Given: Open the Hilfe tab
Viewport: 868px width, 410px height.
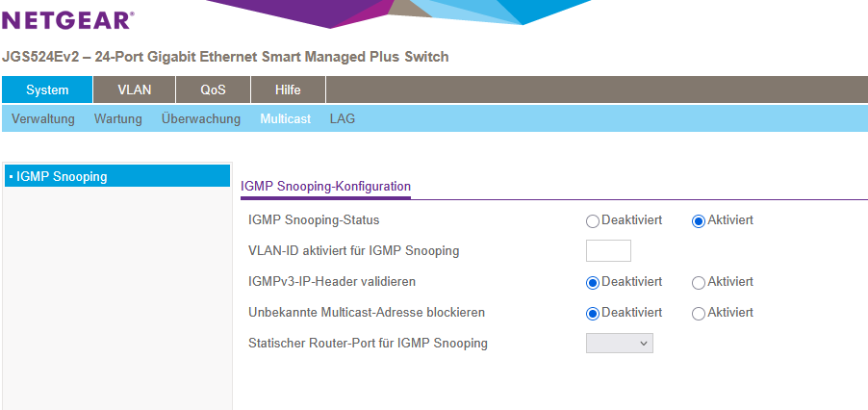Looking at the screenshot, I should point(288,90).
